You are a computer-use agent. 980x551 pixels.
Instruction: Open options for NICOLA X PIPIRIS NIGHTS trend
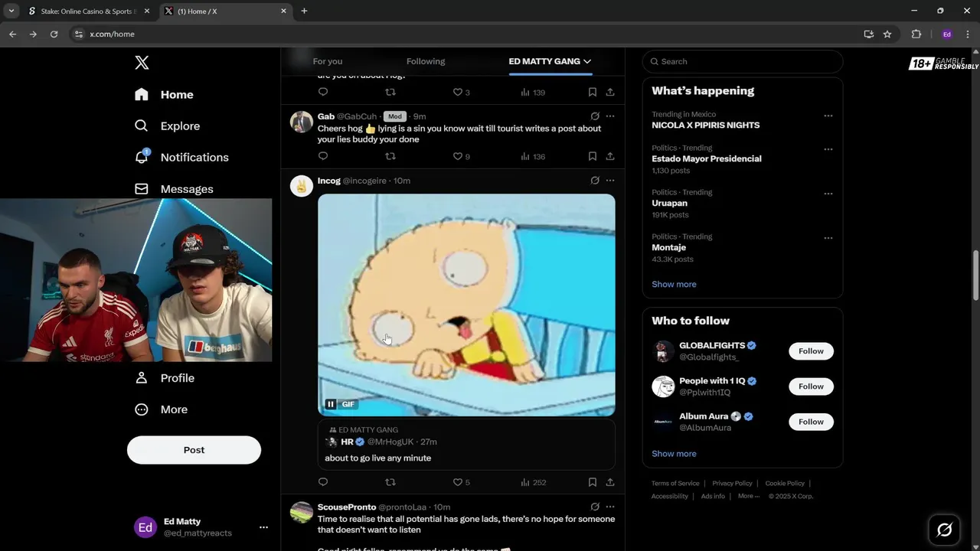pyautogui.click(x=828, y=116)
